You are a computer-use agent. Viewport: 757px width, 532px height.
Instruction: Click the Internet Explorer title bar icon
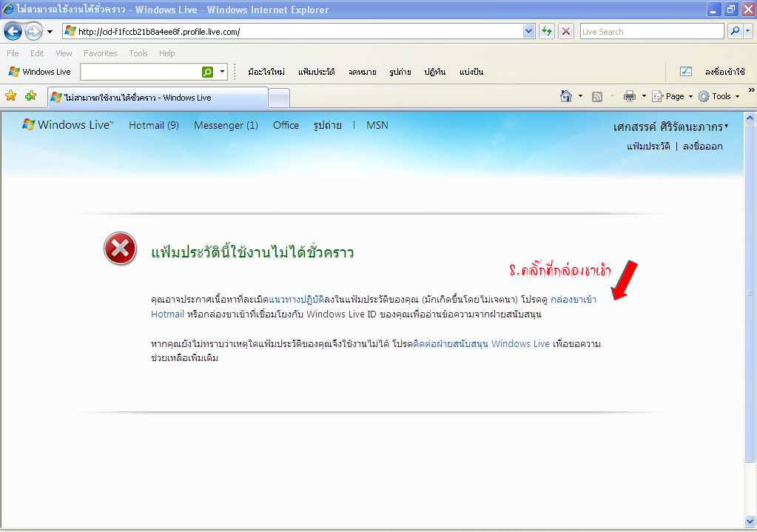(8, 9)
